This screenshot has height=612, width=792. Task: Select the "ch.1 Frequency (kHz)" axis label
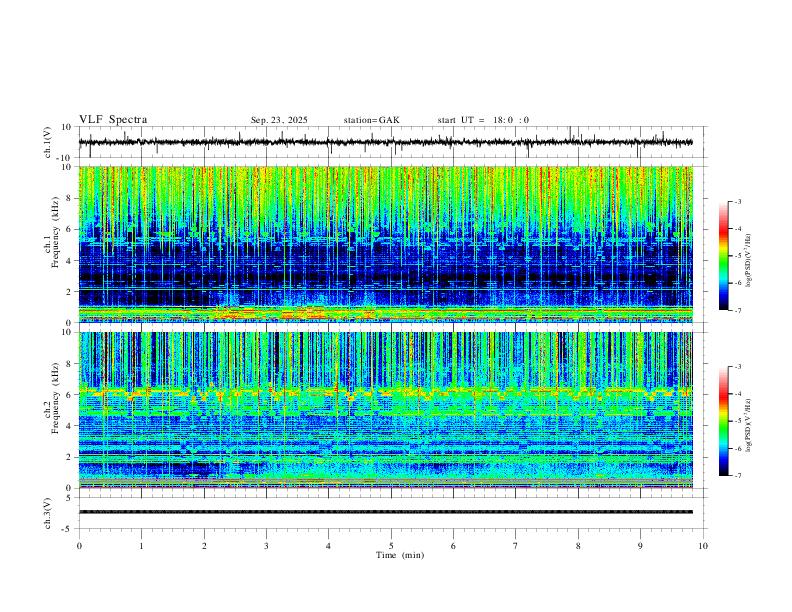point(52,233)
